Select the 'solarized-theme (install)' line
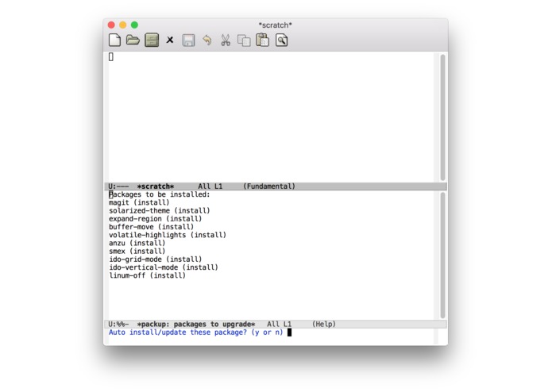This screenshot has height=392, width=552. (160, 210)
